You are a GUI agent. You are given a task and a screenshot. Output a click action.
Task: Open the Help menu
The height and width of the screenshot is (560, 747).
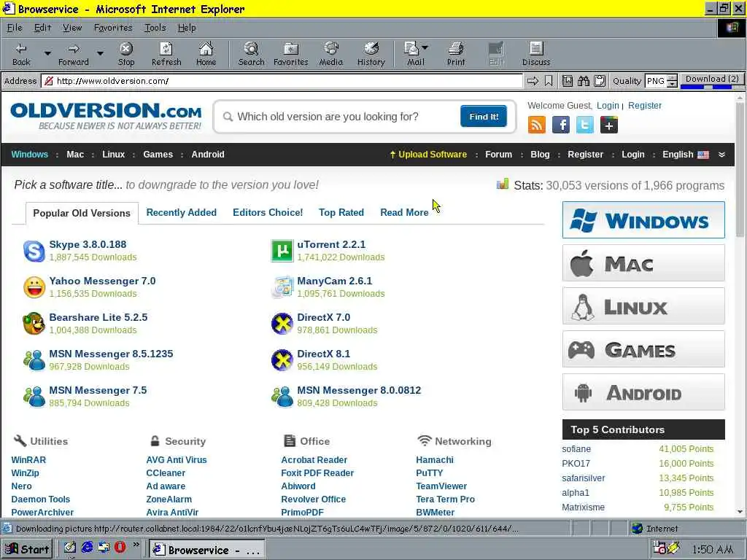click(187, 28)
